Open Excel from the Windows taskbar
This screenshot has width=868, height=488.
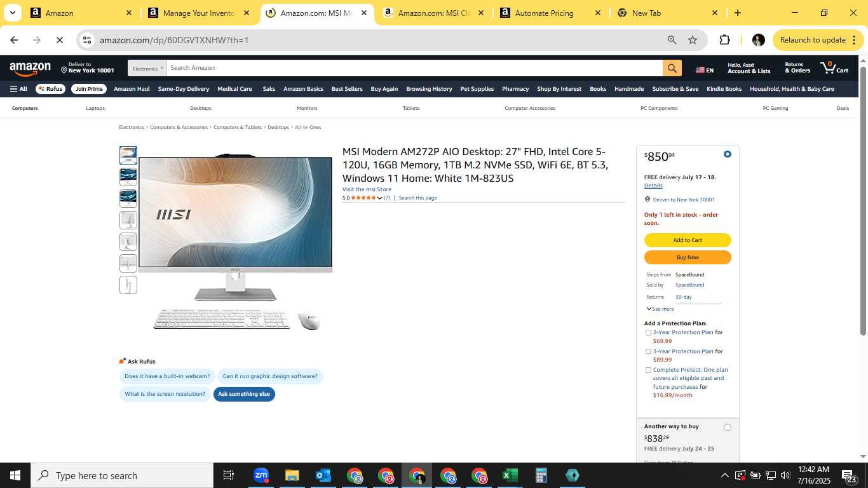coord(510,475)
